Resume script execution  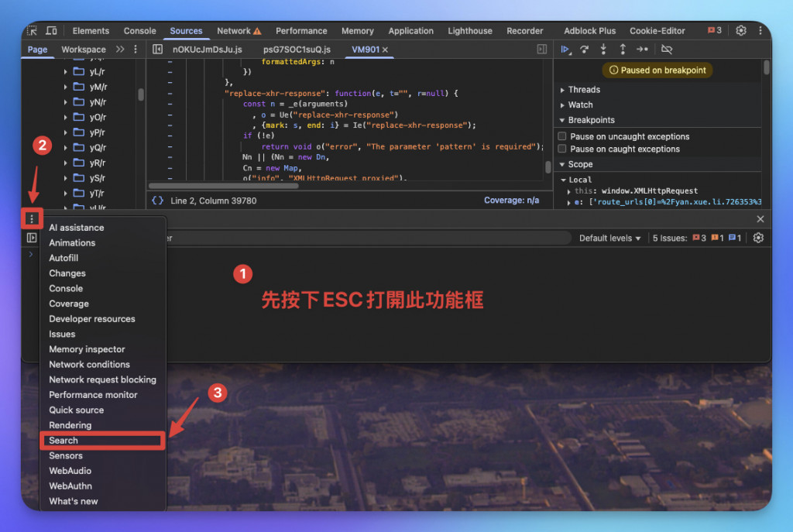[x=565, y=49]
